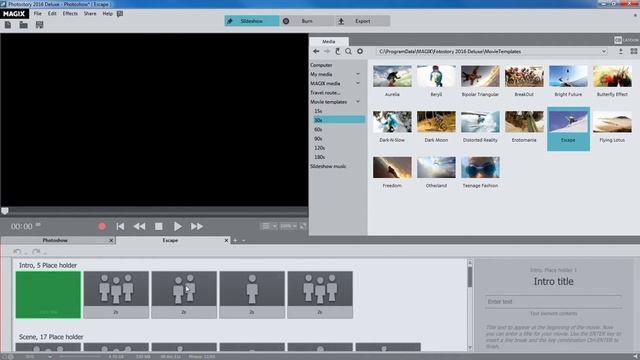Play the slideshow preview
The height and width of the screenshot is (360, 640).
178,227
